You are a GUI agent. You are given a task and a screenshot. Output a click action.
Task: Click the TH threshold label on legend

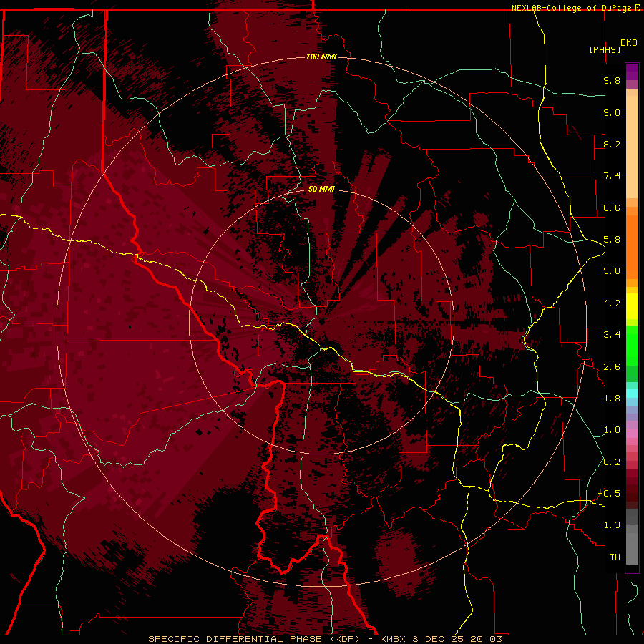[615, 557]
